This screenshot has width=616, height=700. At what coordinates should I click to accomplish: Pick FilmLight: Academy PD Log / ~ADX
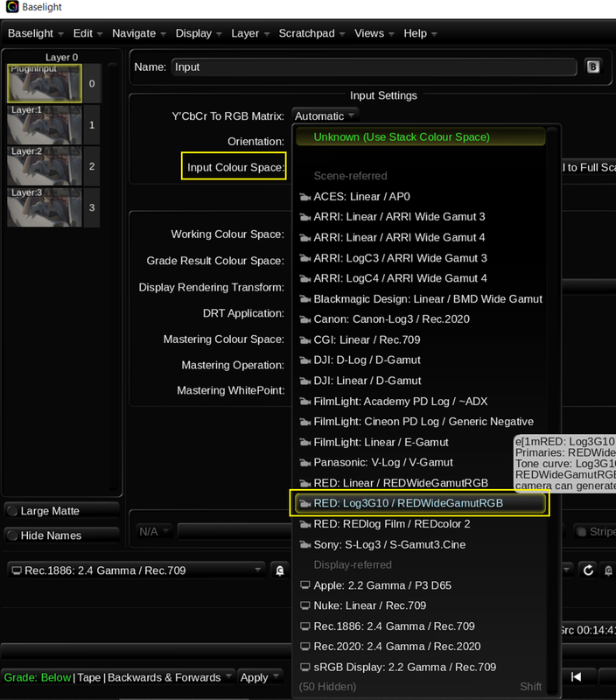(x=421, y=402)
